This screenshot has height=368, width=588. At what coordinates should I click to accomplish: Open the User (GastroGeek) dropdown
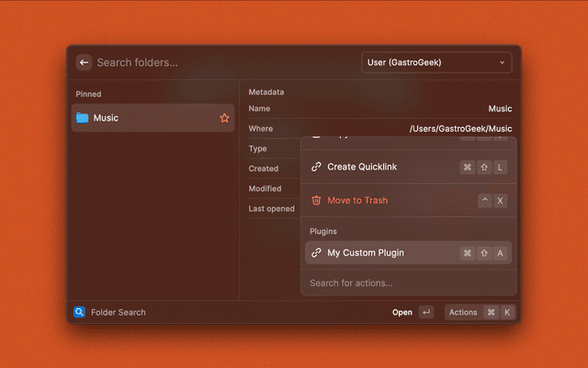(x=436, y=63)
